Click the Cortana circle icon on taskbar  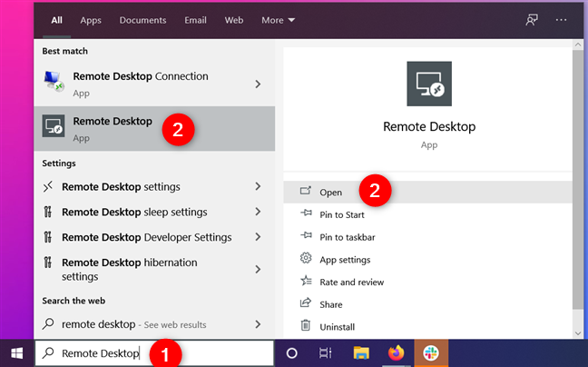click(x=292, y=353)
